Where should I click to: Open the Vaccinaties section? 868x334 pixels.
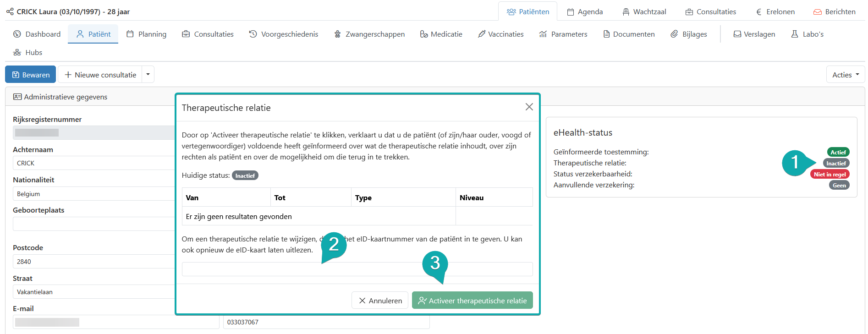point(500,34)
